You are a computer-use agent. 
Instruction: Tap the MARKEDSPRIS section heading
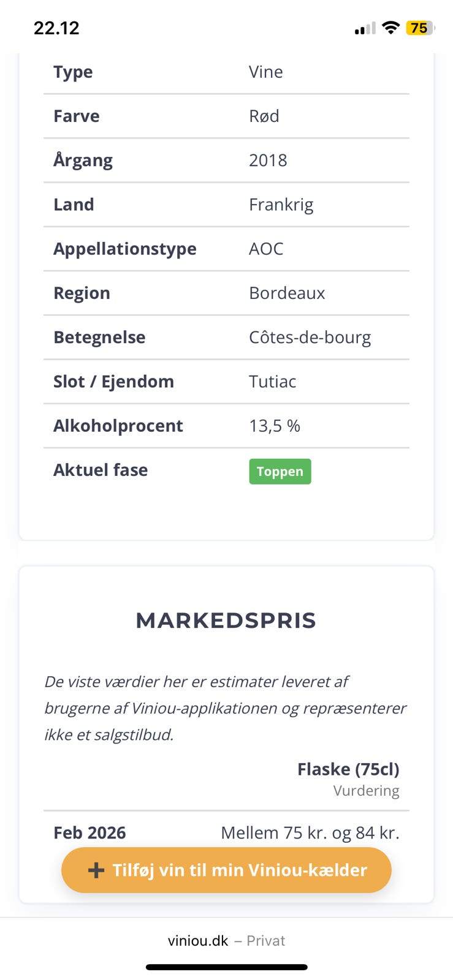(226, 620)
